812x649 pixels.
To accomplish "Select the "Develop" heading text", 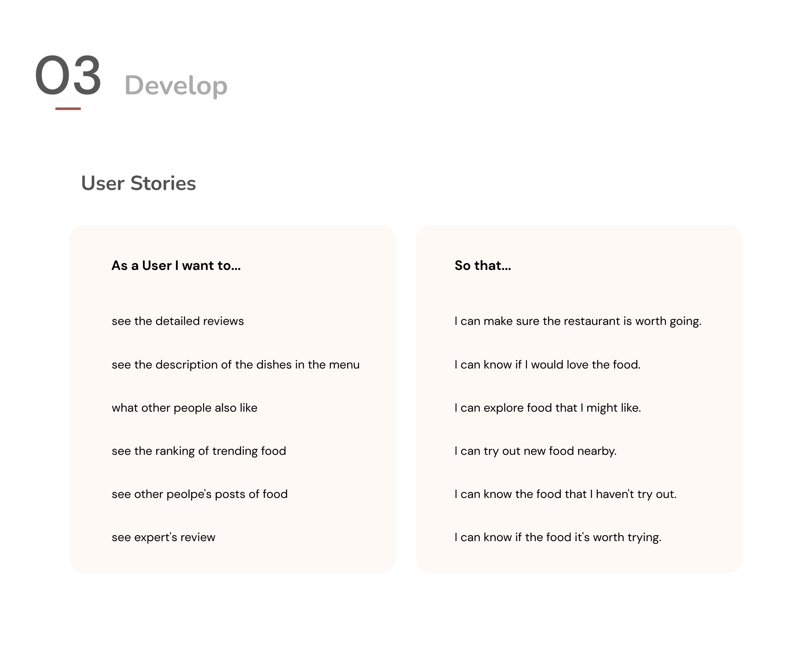I will (176, 85).
